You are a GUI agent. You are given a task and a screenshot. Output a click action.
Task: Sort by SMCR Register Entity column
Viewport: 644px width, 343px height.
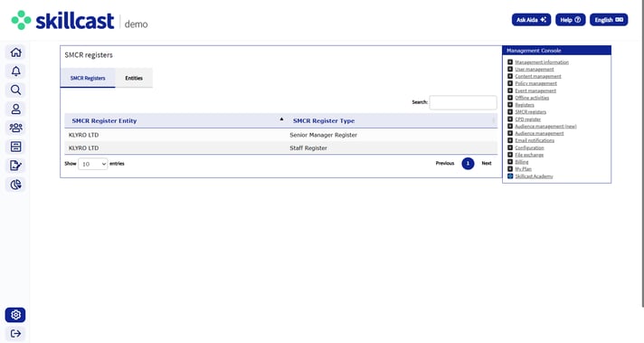[x=175, y=120]
